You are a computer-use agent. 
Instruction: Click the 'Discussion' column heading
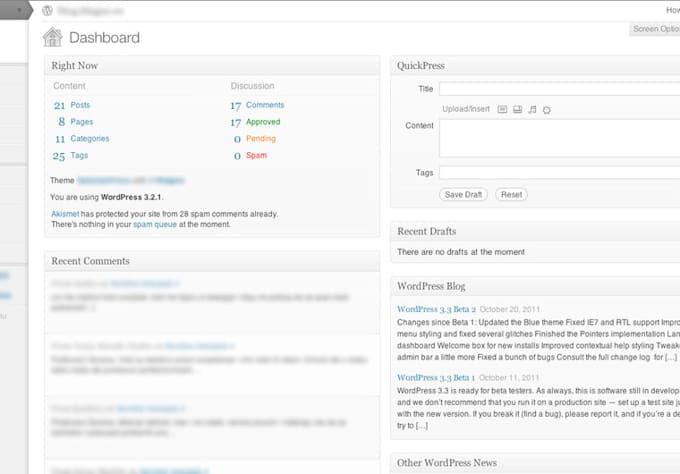pos(252,86)
